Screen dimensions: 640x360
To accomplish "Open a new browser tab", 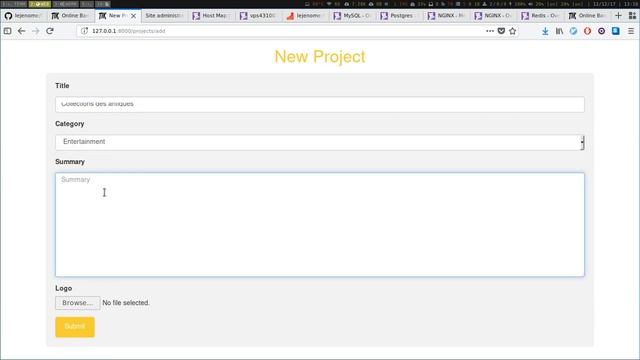I will click(618, 16).
